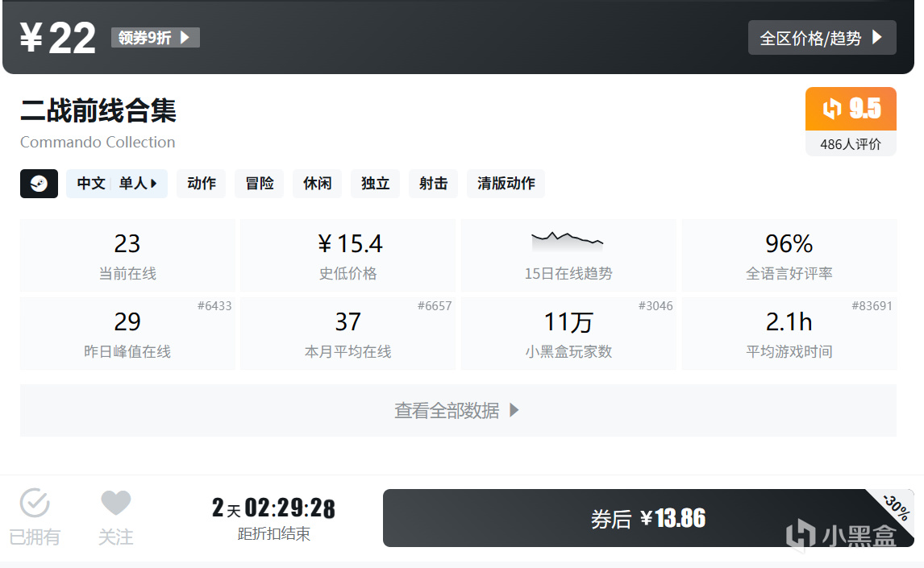Click the 史低价格 ¥15.4 stat cell
924x568 pixels.
[x=348, y=255]
